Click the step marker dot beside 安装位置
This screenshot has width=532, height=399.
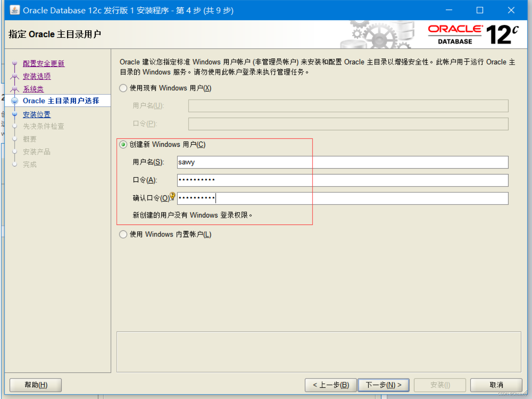click(x=14, y=114)
